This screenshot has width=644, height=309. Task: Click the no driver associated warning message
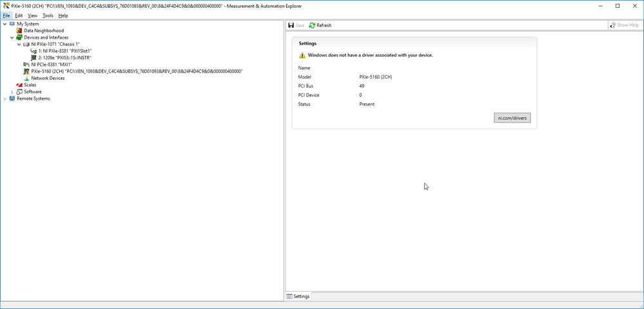click(371, 55)
